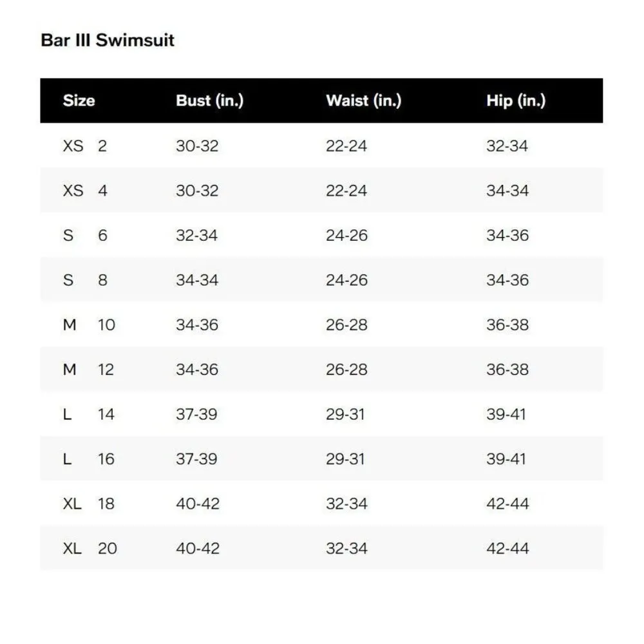The image size is (644, 644).
Task: Select the M 10 size label
Action: pos(89,325)
